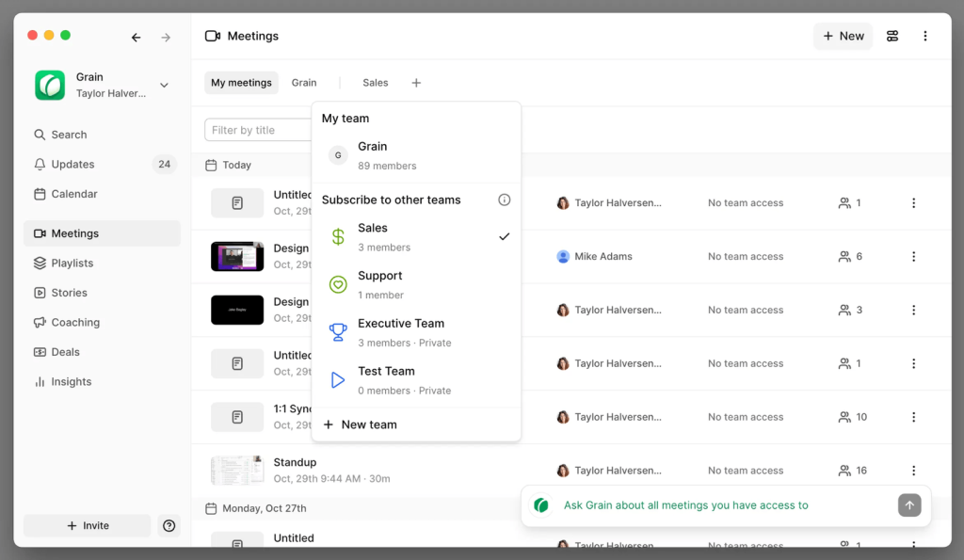Click No team access on Mike Adams row
Viewport: 964px width, 560px height.
pyautogui.click(x=746, y=256)
